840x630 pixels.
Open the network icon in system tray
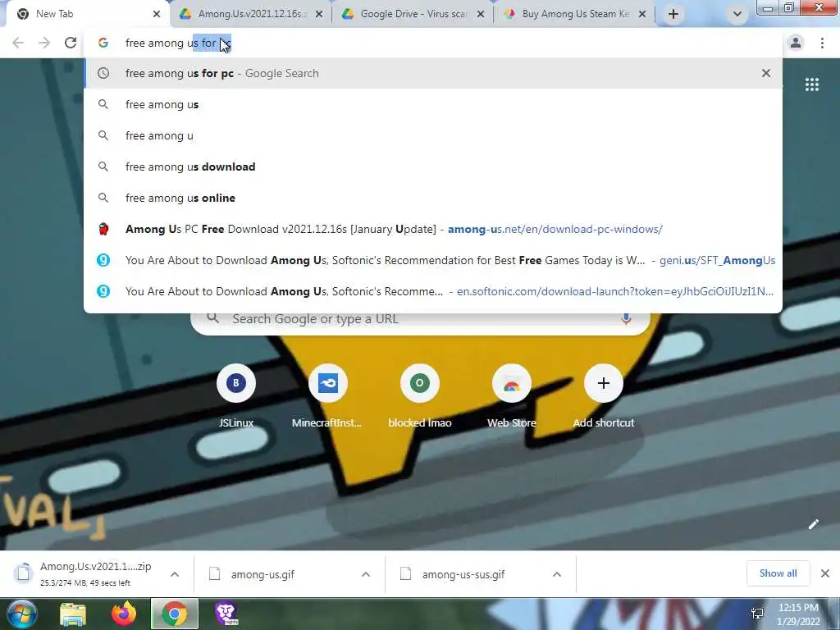757,614
